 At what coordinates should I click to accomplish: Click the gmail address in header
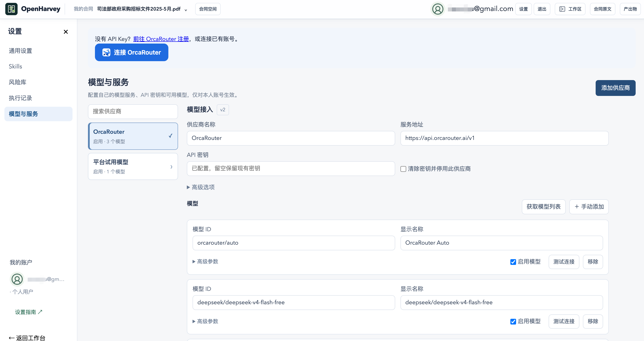(x=480, y=9)
